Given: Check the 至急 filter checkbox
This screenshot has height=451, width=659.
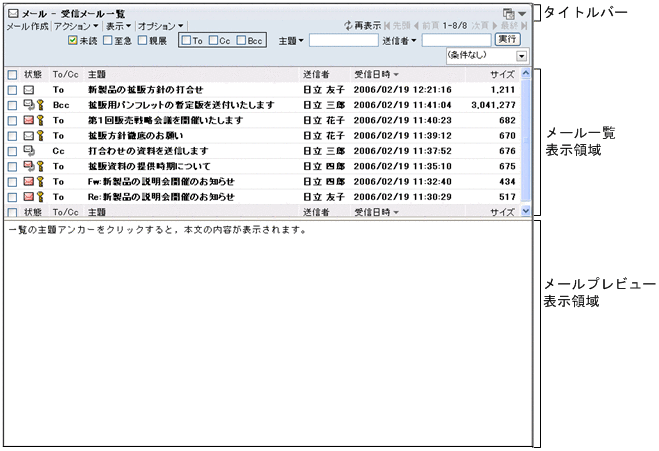Looking at the screenshot, I should (x=108, y=40).
